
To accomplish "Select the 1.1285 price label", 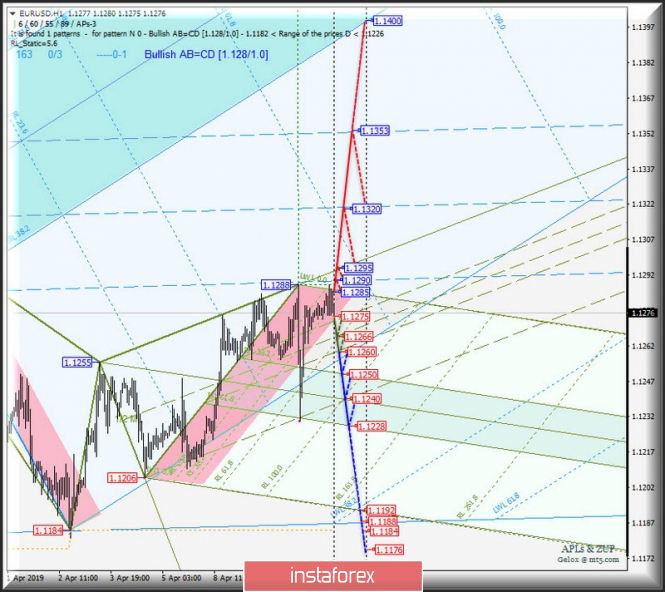I will point(355,292).
